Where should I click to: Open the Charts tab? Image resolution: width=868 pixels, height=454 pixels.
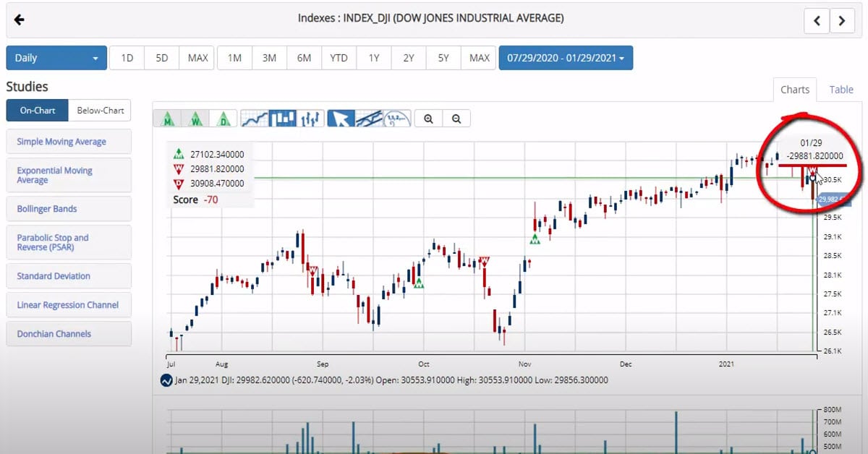794,90
